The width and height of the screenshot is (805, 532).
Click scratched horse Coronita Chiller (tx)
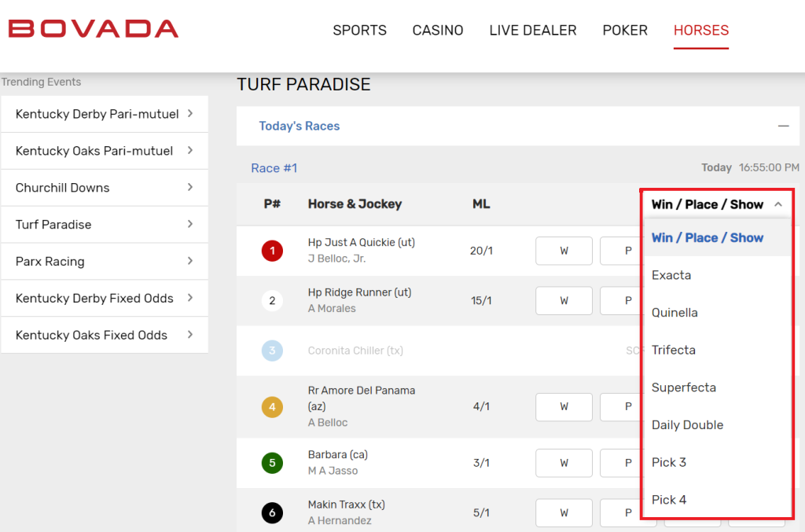(355, 350)
